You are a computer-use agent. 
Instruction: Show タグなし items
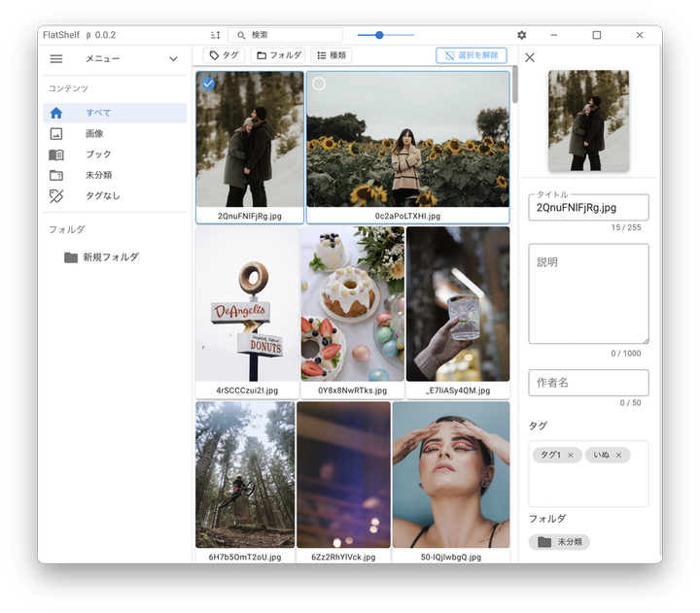115,195
